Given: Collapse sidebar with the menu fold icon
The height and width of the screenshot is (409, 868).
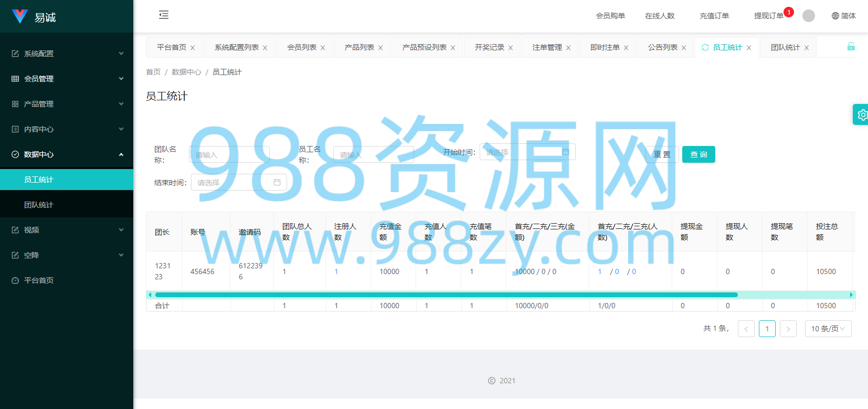Looking at the screenshot, I should click(164, 15).
